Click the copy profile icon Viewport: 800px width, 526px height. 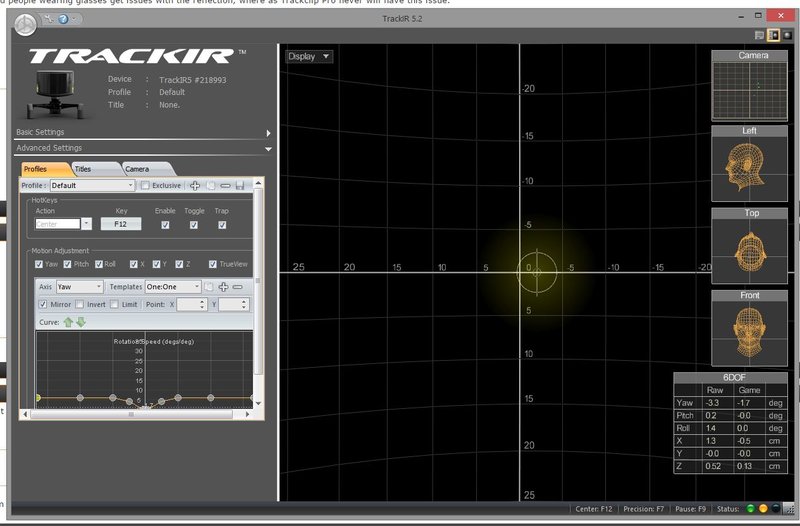210,186
